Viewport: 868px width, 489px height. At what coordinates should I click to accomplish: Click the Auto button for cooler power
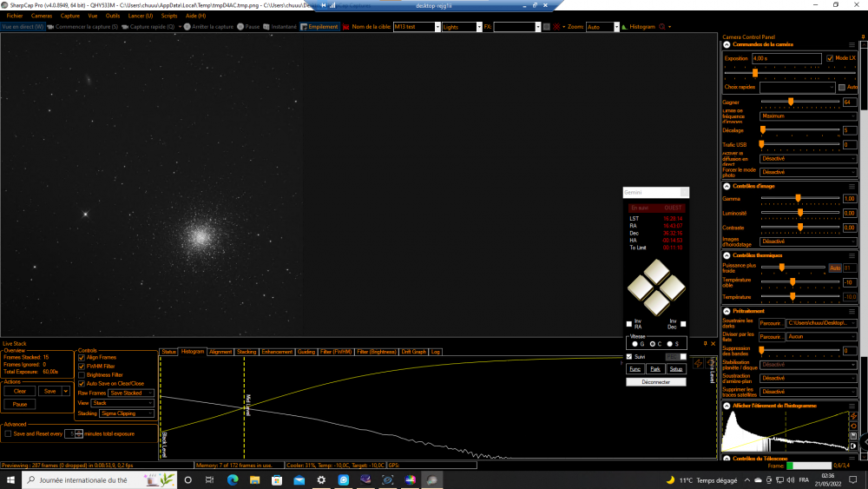coord(835,268)
